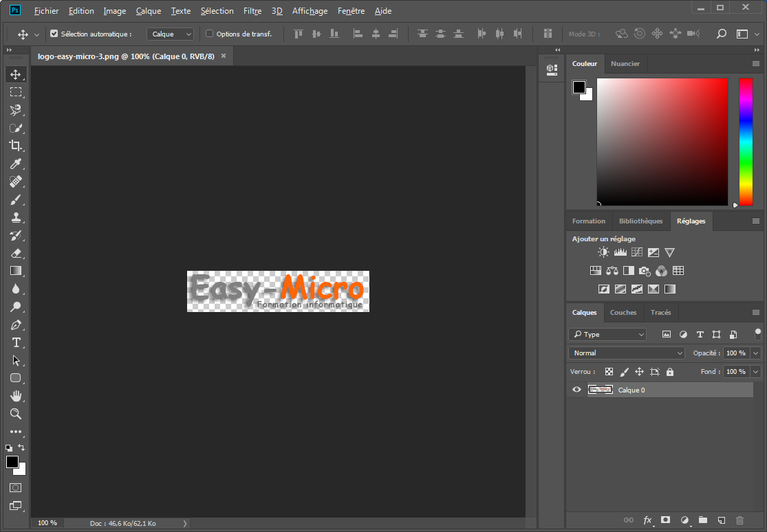Toggle the Sélection automatique checkbox
The height and width of the screenshot is (532, 767).
pos(54,34)
